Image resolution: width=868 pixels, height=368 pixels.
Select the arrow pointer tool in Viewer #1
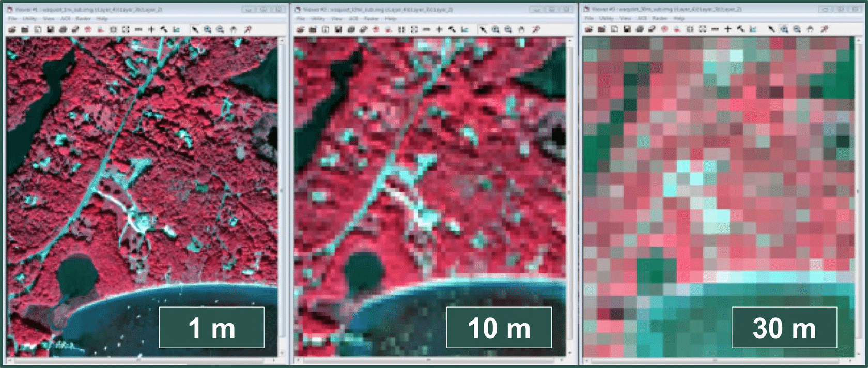(195, 29)
